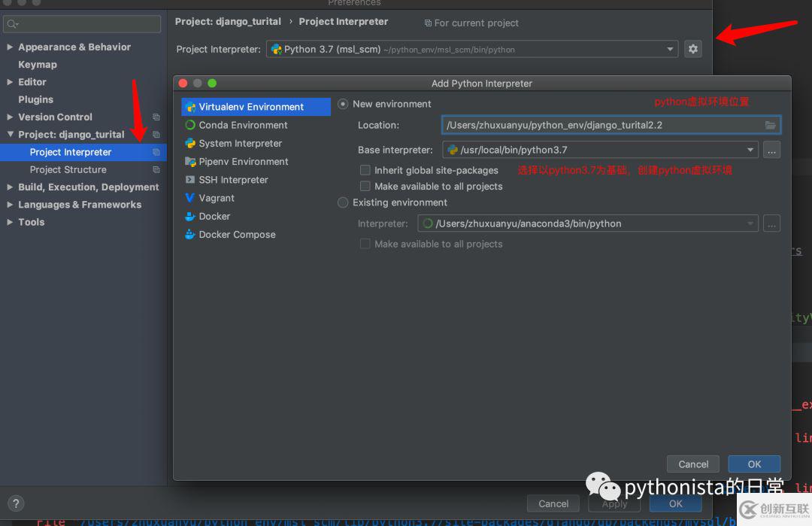Open Plugins settings
The width and height of the screenshot is (812, 526).
35,99
